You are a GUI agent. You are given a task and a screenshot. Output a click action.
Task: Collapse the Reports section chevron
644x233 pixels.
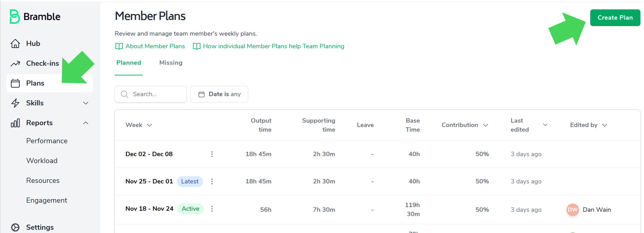86,123
